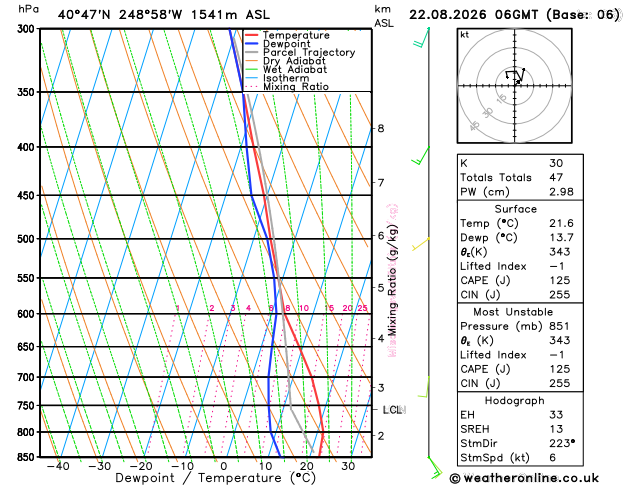Image resolution: width=629 pixels, height=486 pixels.
Task: Click the Pressure (mb) value 851
Action: (559, 326)
